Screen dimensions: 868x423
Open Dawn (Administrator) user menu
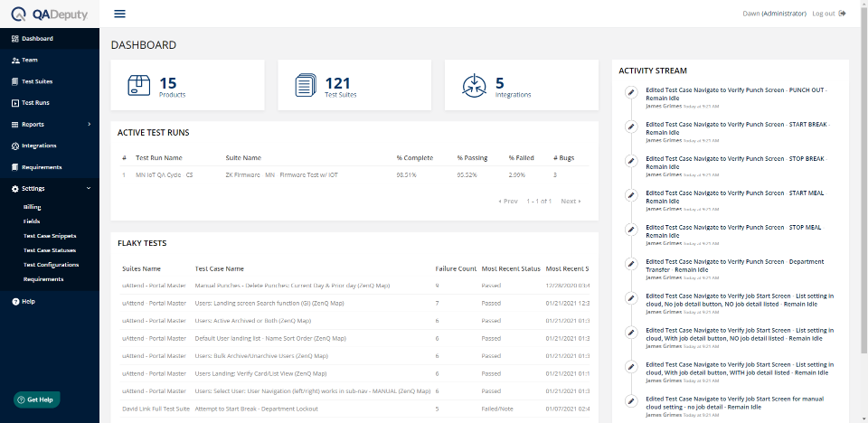[750, 14]
